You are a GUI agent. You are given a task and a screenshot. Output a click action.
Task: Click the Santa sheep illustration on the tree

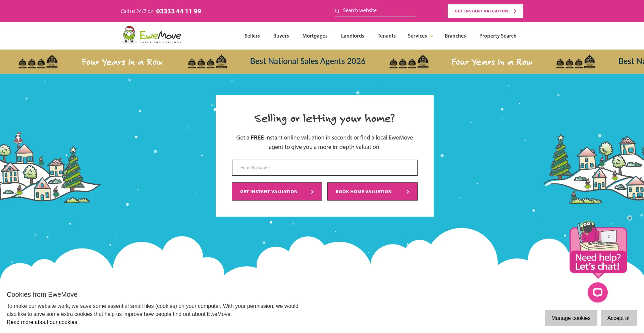tap(19, 138)
